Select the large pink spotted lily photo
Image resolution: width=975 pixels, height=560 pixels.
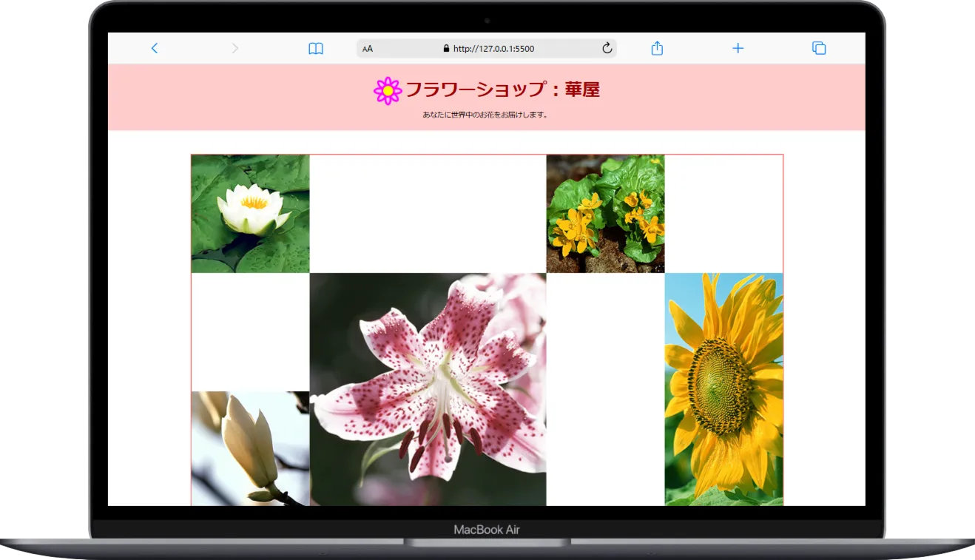tap(428, 388)
